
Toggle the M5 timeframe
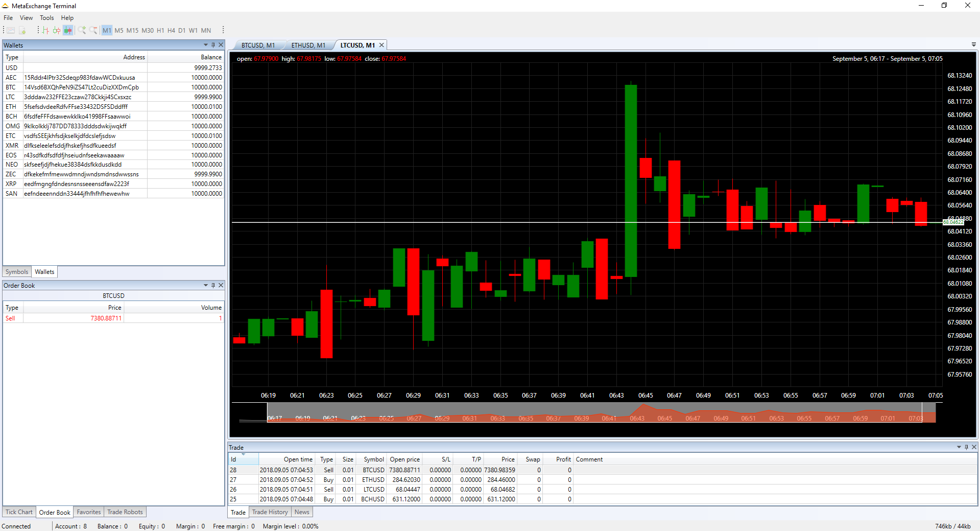(x=119, y=31)
